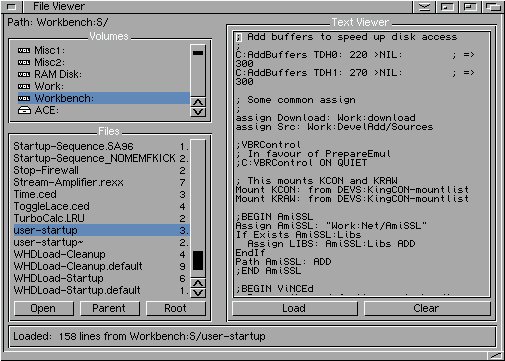Click the volume icon beside Work:
The width and height of the screenshot is (505, 361).
24,87
